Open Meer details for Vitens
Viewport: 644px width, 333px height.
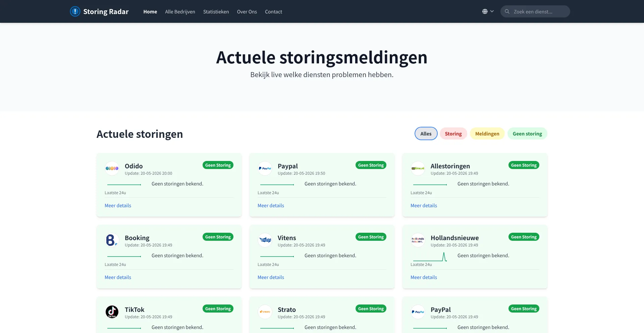[271, 277]
